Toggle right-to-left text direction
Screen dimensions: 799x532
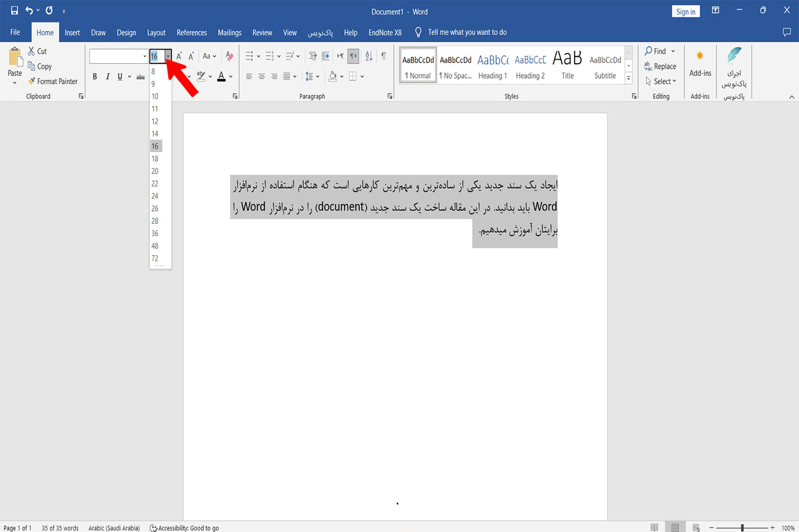[x=353, y=56]
